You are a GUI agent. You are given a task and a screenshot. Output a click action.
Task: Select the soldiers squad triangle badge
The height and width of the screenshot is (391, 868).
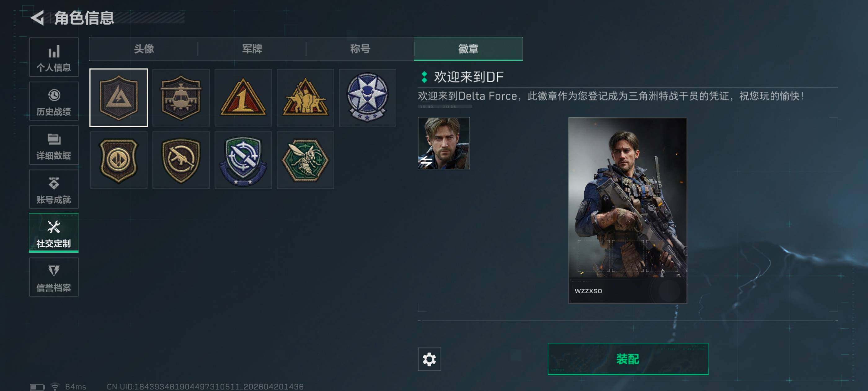tap(305, 98)
